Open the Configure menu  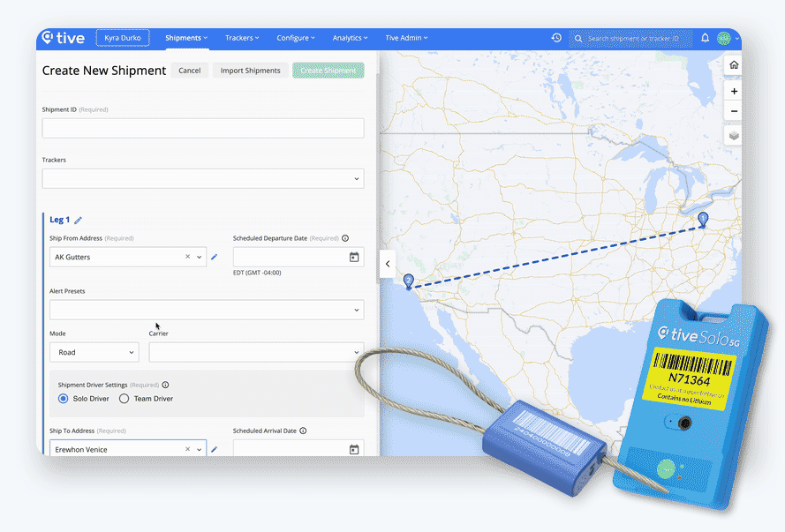click(x=296, y=38)
